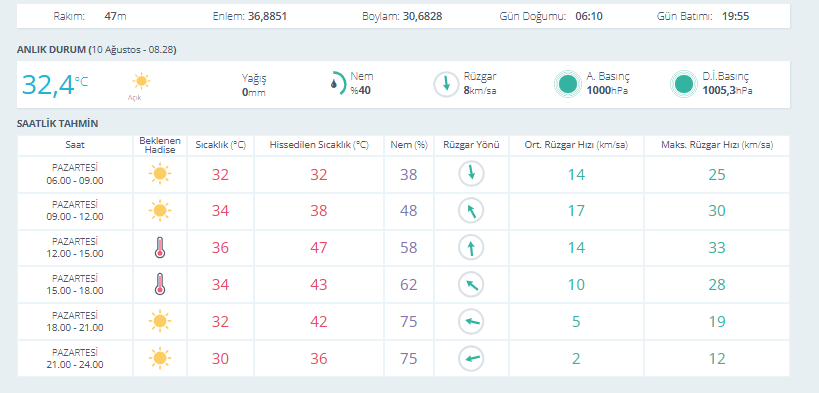Click the Maks. Rüzgar Hızı (km/sa) header
The height and width of the screenshot is (393, 819).
click(x=717, y=145)
